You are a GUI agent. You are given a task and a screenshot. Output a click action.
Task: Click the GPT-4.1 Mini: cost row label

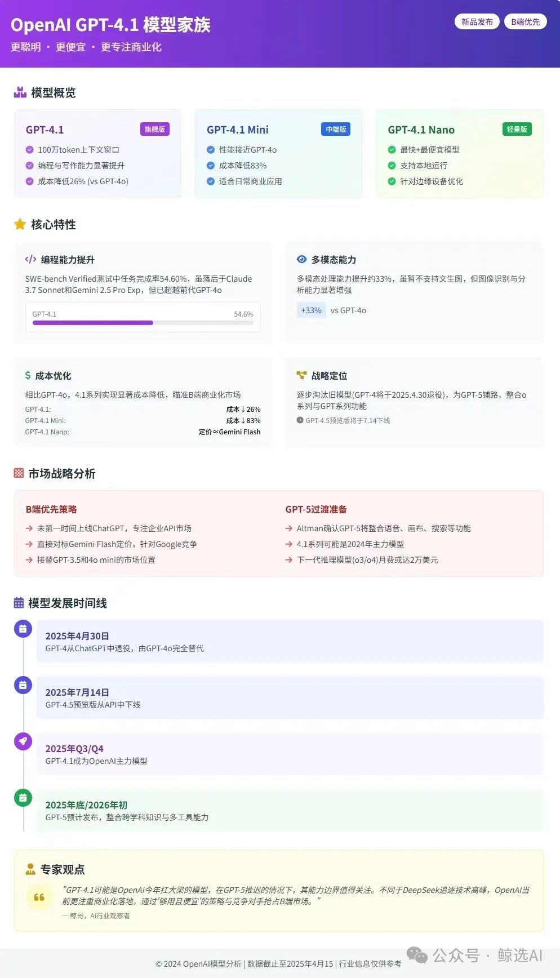point(46,421)
